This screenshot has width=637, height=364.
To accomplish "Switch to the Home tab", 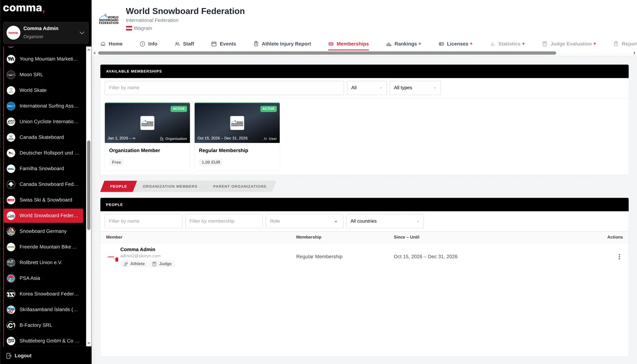I will pos(111,44).
